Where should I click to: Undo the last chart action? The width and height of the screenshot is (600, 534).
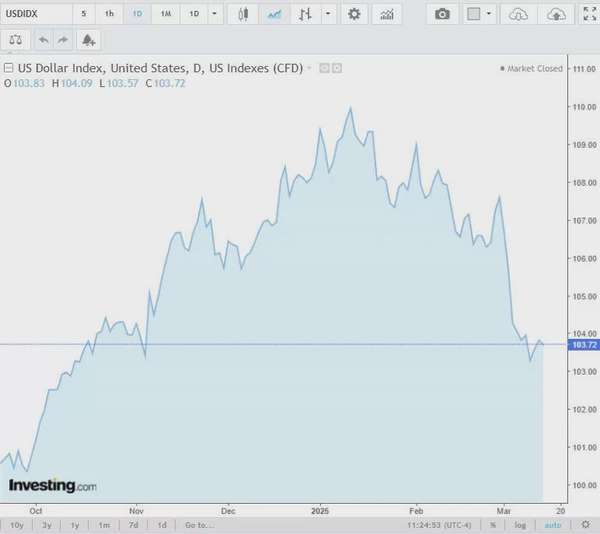(44, 40)
